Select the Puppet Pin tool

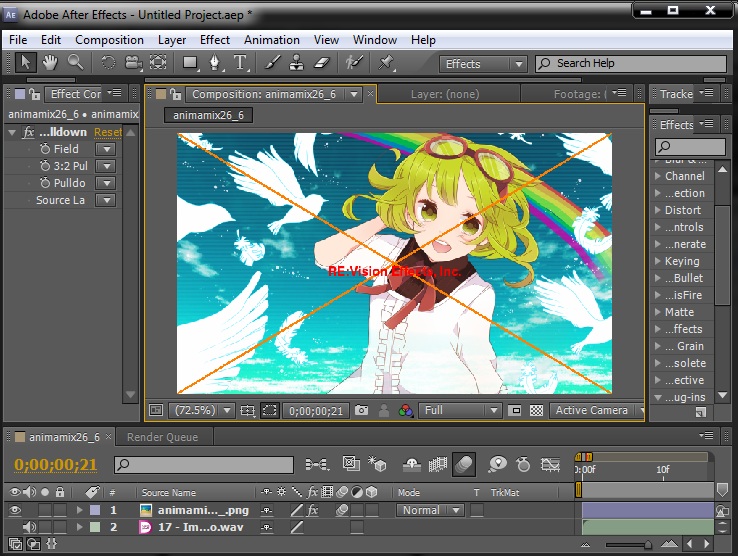[x=386, y=63]
